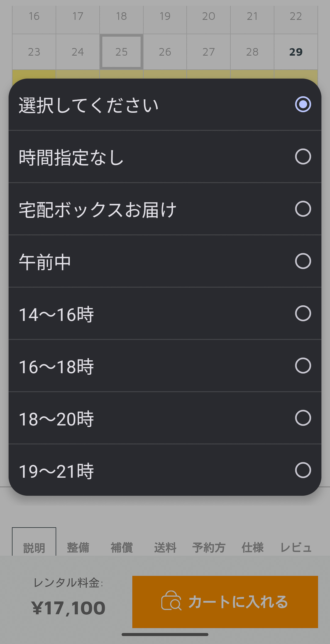Screen dimensions: 330x644
Task: Select the 午前中 time slot
Action: (x=165, y=261)
